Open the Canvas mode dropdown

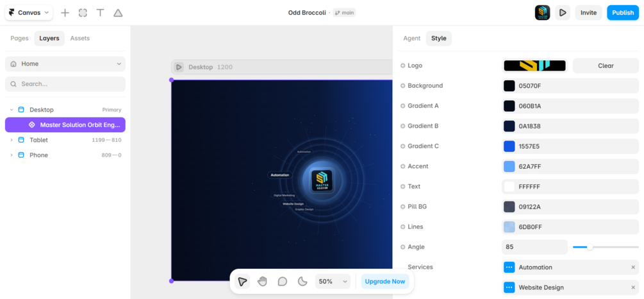29,13
